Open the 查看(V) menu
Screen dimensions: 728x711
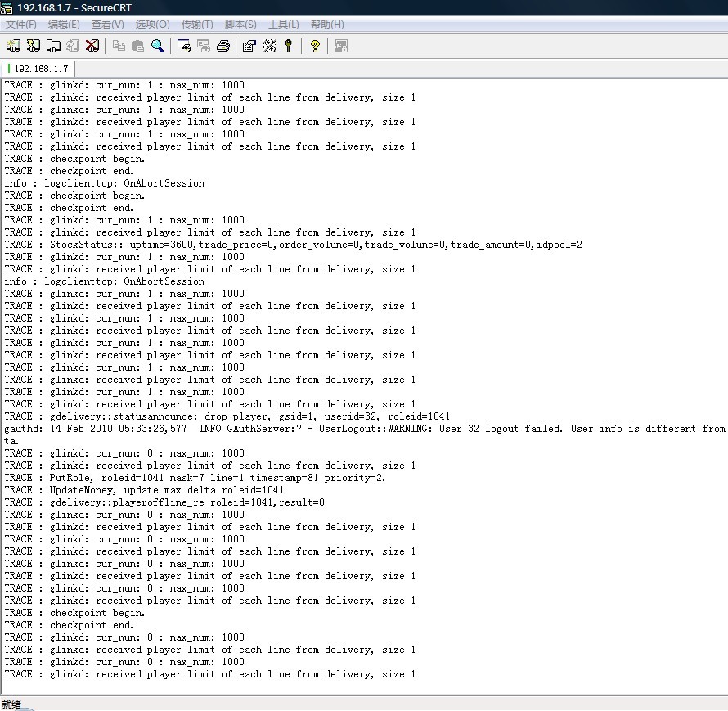click(108, 25)
